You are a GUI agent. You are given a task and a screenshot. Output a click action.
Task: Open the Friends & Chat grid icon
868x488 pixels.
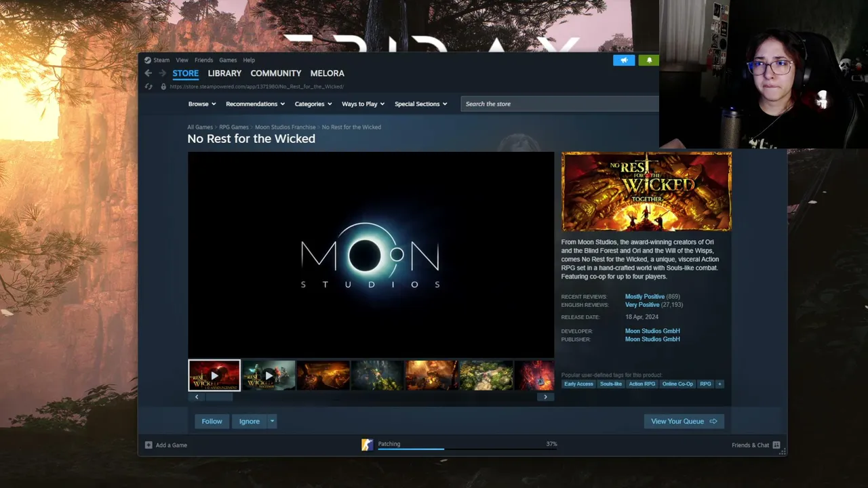point(776,445)
